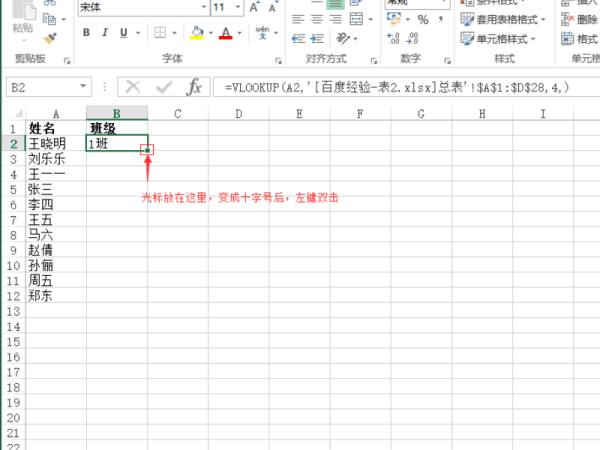Open underline style dropdown arrow
The image size is (600, 450).
click(x=138, y=33)
